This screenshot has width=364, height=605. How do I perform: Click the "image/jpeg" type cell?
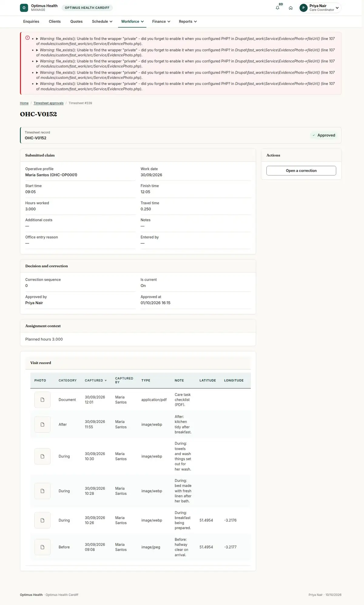pyautogui.click(x=151, y=547)
